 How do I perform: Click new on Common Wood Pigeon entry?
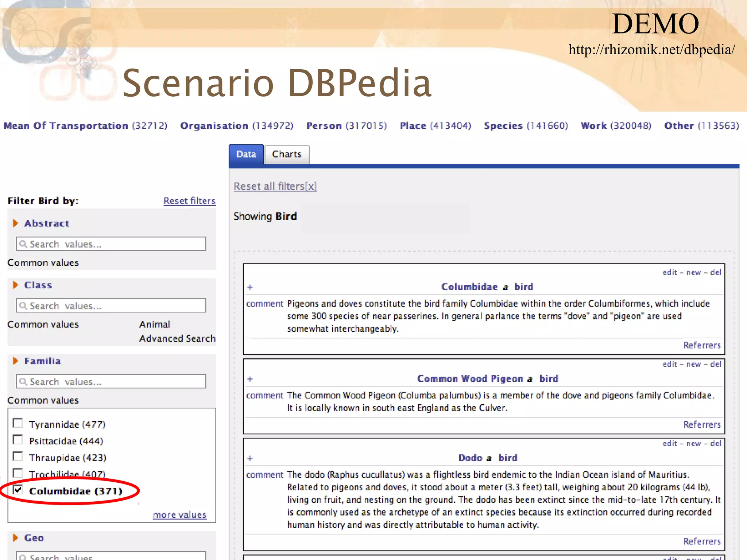click(694, 364)
